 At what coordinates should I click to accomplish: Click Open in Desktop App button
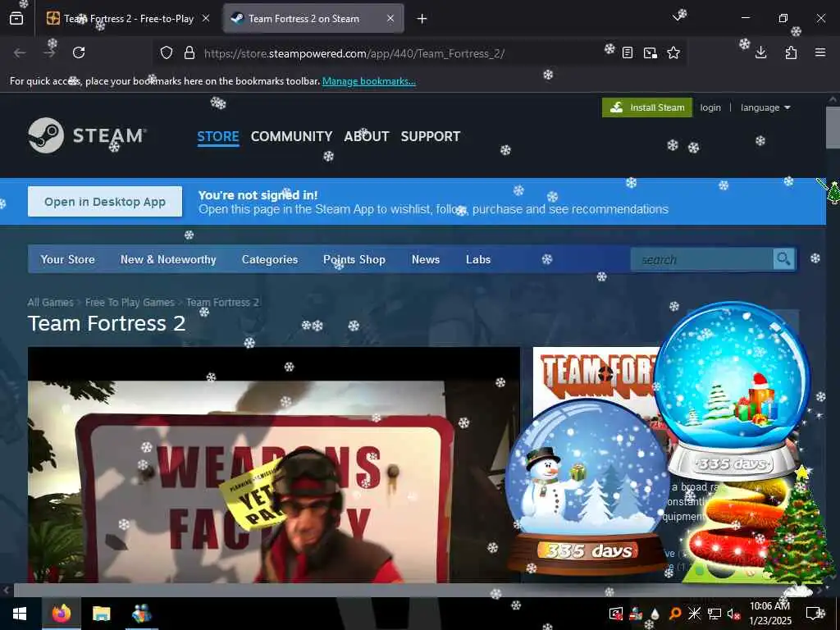[x=105, y=202]
